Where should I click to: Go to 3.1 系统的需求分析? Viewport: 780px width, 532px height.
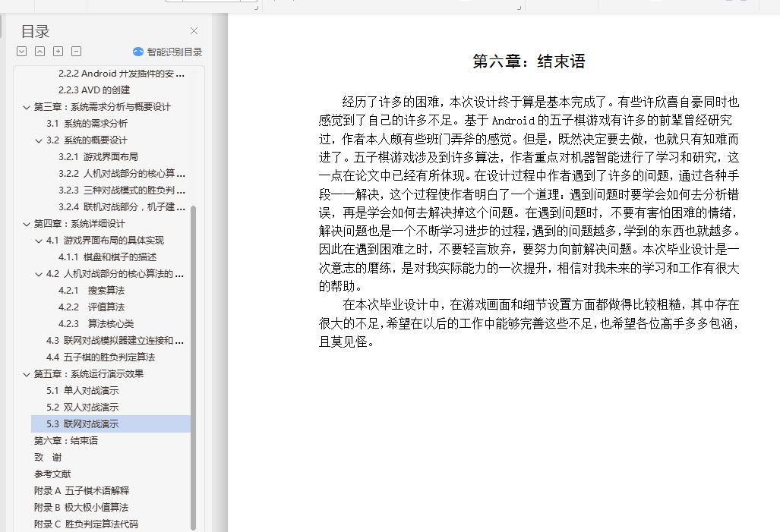tap(87, 123)
